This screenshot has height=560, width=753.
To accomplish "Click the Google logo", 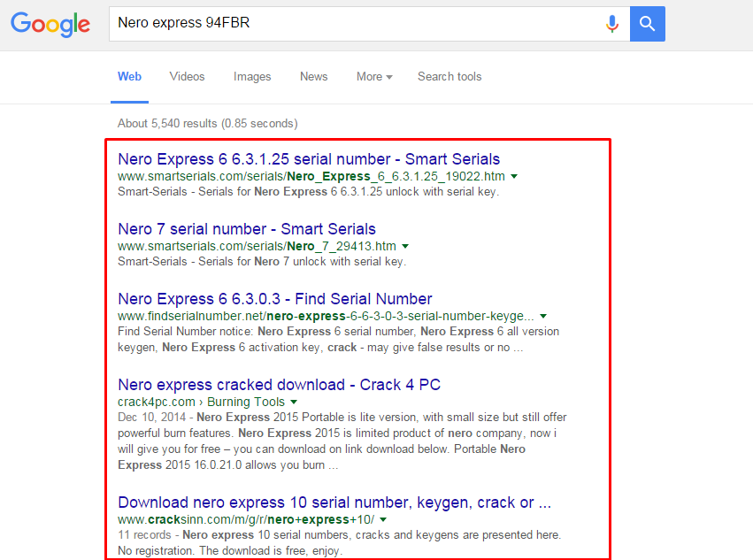I will 50,25.
